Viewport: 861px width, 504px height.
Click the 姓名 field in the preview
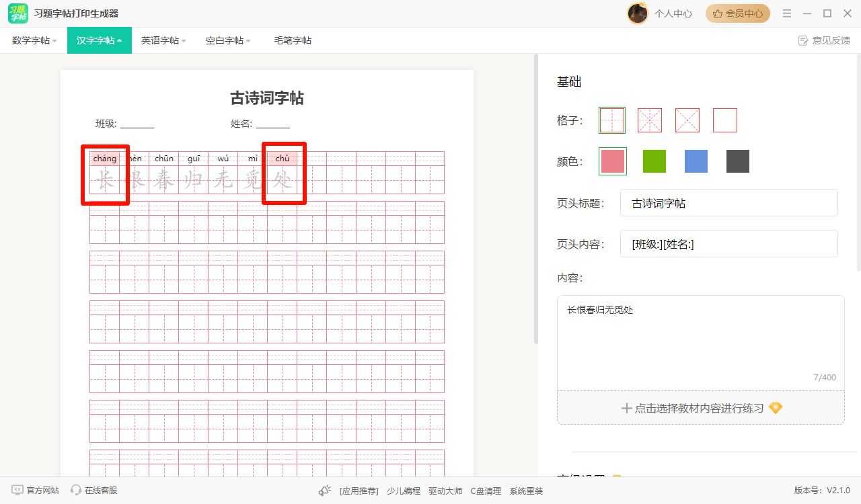260,124
